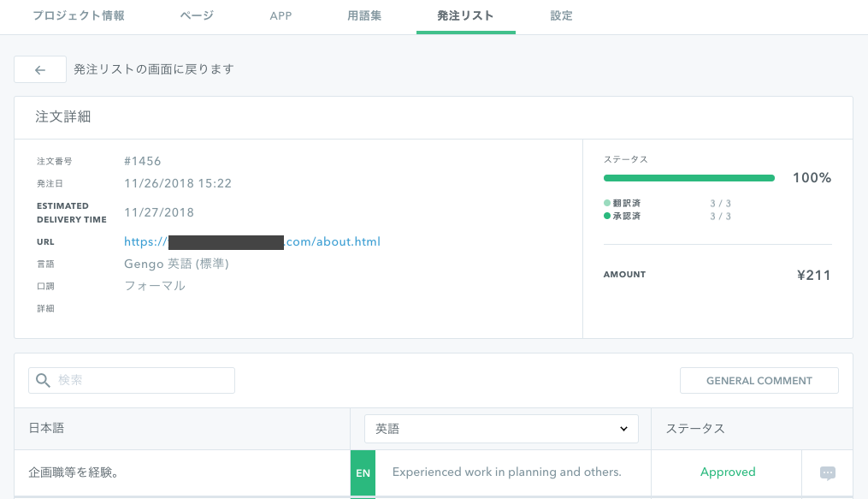Click the search magnifier icon
The height and width of the screenshot is (499, 868).
43,381
